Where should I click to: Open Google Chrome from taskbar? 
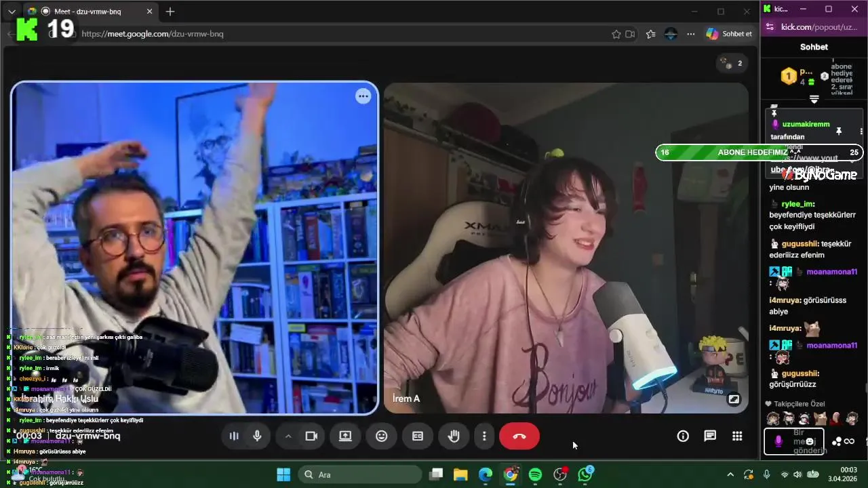pyautogui.click(x=511, y=474)
